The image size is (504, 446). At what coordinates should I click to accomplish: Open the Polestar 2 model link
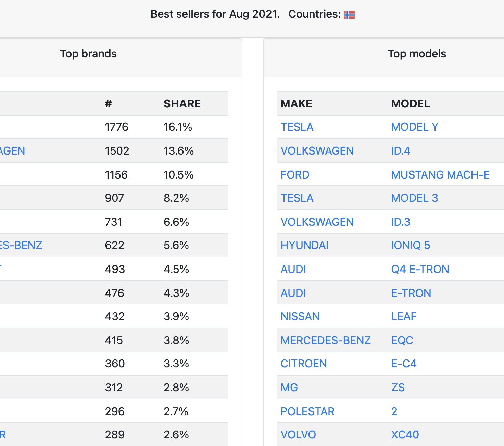tap(394, 411)
